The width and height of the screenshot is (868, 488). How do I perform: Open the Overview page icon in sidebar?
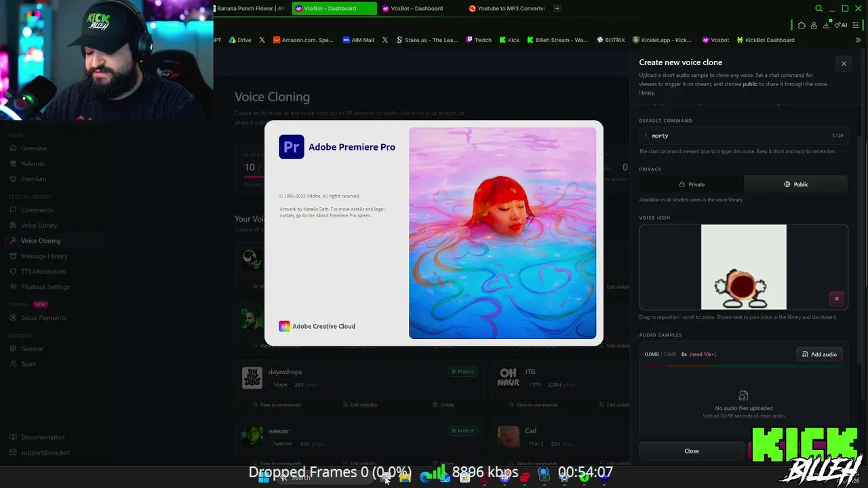coord(14,148)
